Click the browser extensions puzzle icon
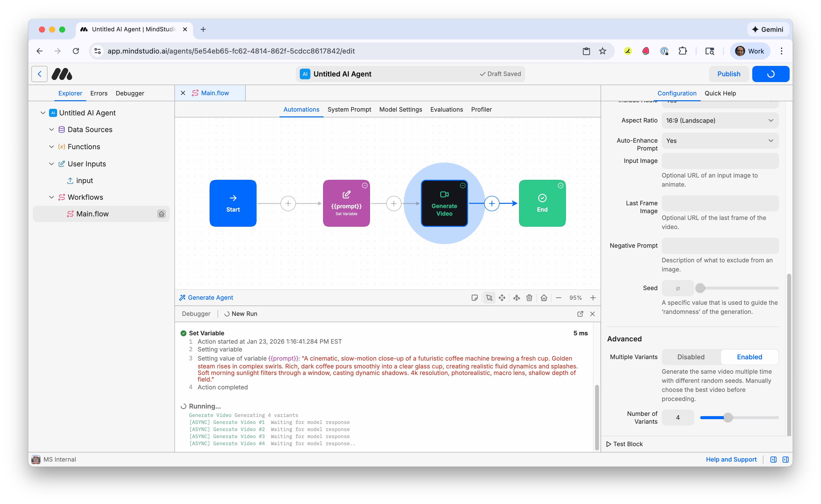 (x=682, y=51)
